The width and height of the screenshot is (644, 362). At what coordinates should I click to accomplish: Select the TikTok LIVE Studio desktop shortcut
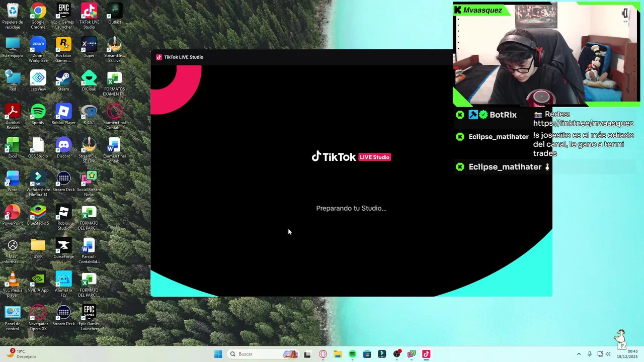pos(89,16)
